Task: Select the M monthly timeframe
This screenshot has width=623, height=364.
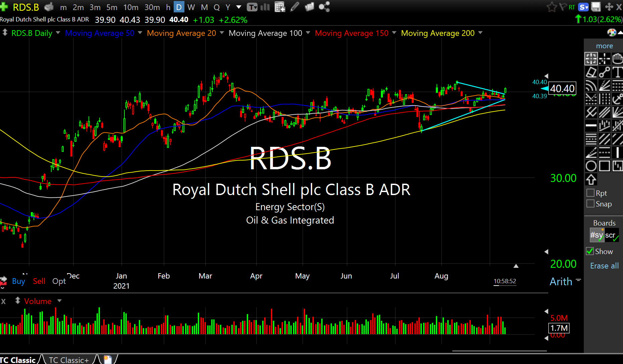Action: pyautogui.click(x=204, y=7)
